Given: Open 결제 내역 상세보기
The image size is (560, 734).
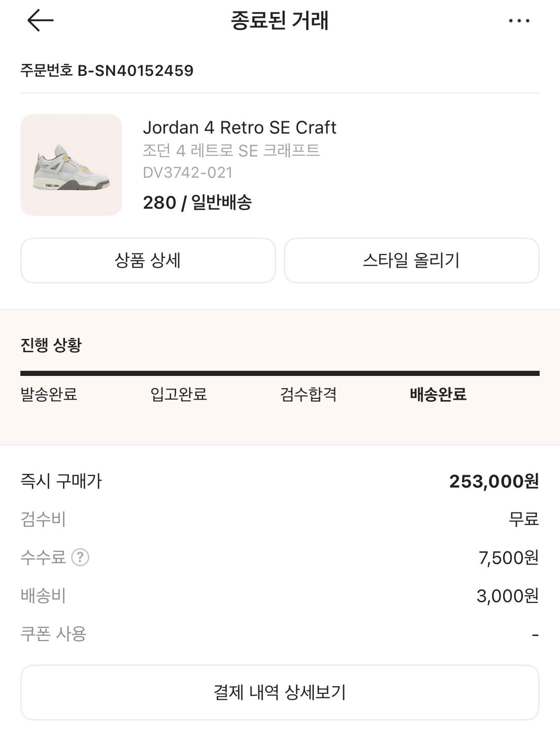Looking at the screenshot, I should click(x=280, y=692).
